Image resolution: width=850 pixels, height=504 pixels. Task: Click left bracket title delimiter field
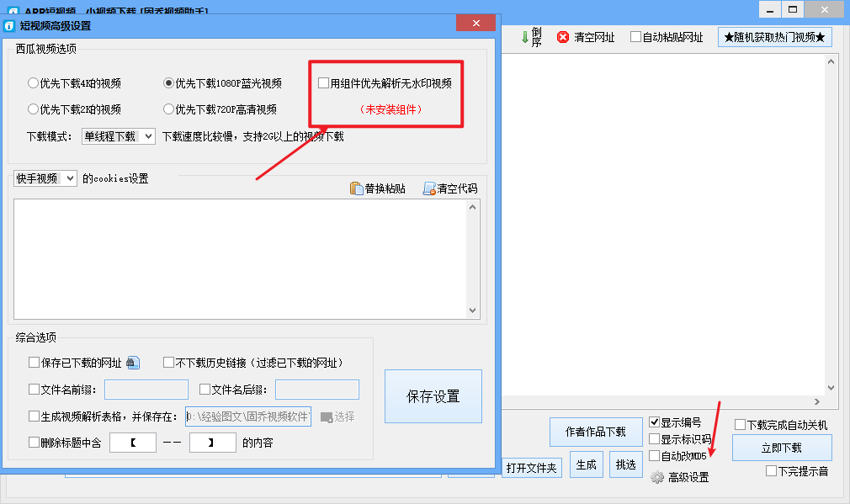click(x=133, y=443)
